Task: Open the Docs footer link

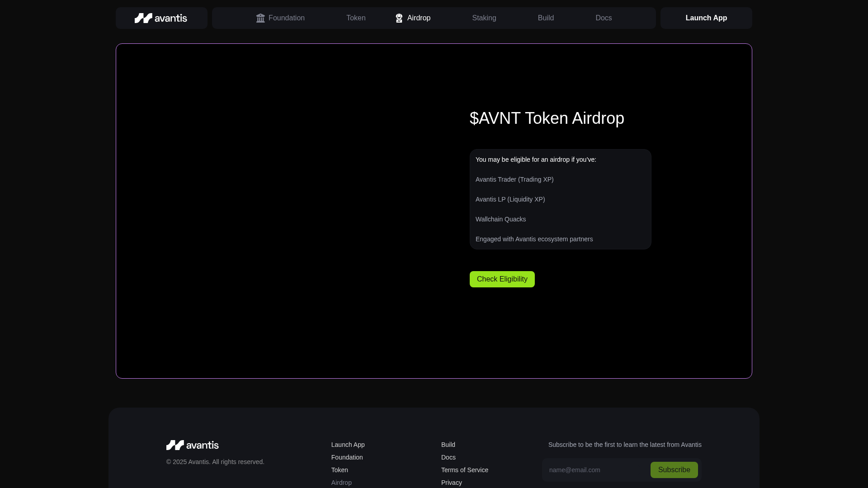Action: [448, 457]
